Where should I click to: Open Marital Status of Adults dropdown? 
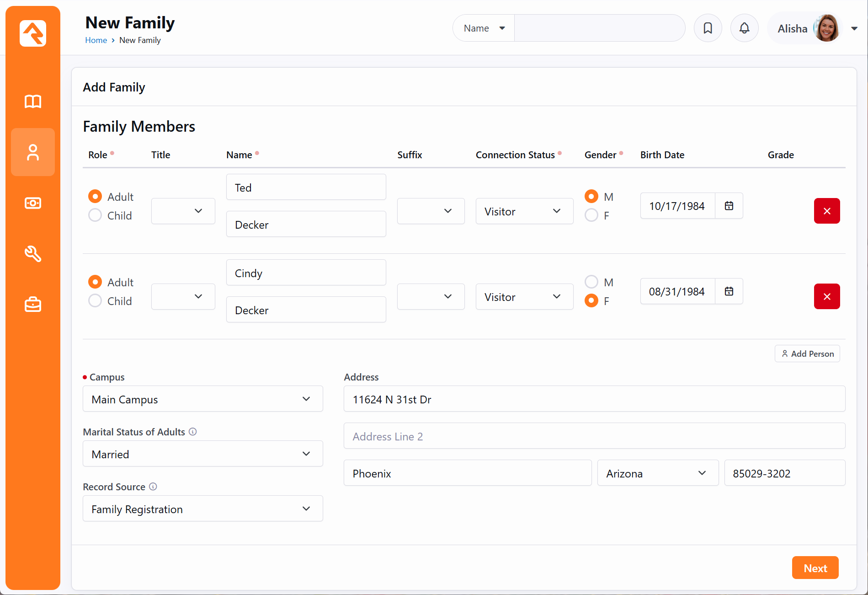pyautogui.click(x=202, y=454)
